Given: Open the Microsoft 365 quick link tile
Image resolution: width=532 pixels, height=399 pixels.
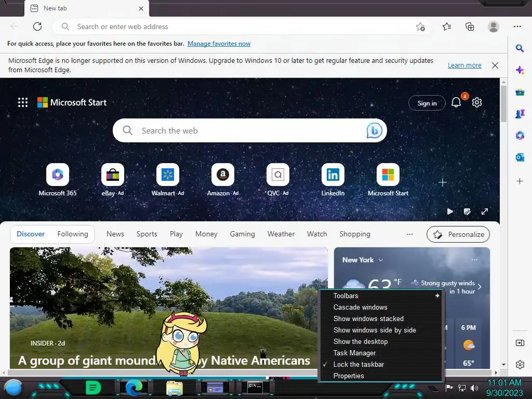Looking at the screenshot, I should [58, 175].
